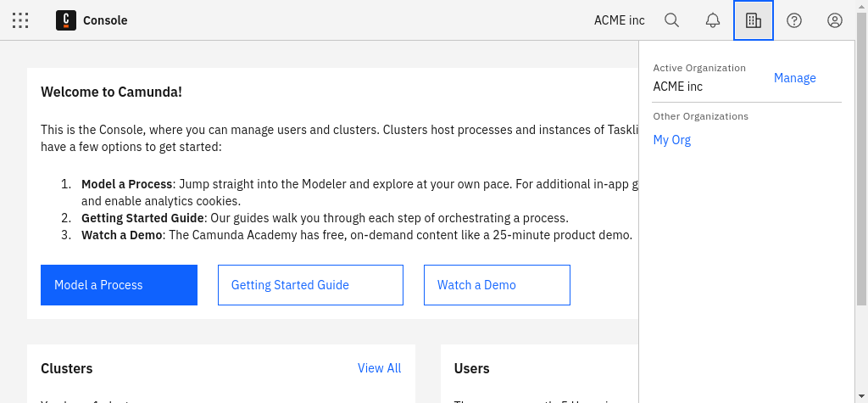868x403 pixels.
Task: Switch to the My Org organization
Action: (671, 140)
